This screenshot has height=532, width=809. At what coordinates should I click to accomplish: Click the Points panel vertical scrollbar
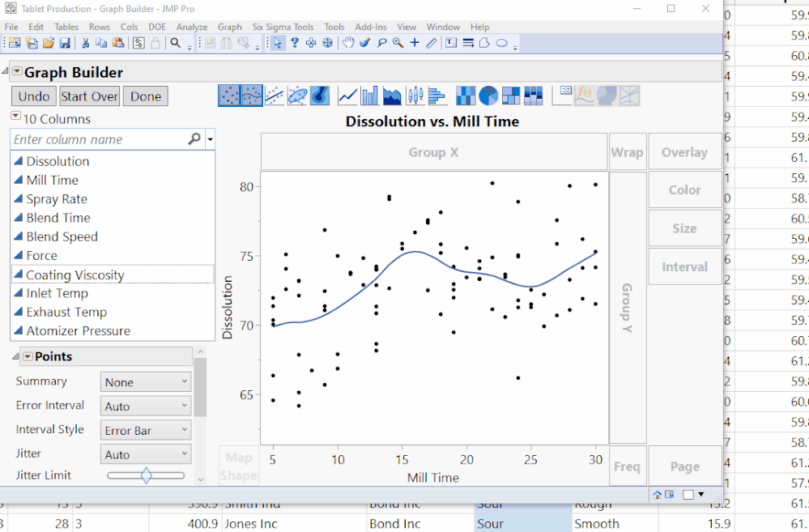200,386
